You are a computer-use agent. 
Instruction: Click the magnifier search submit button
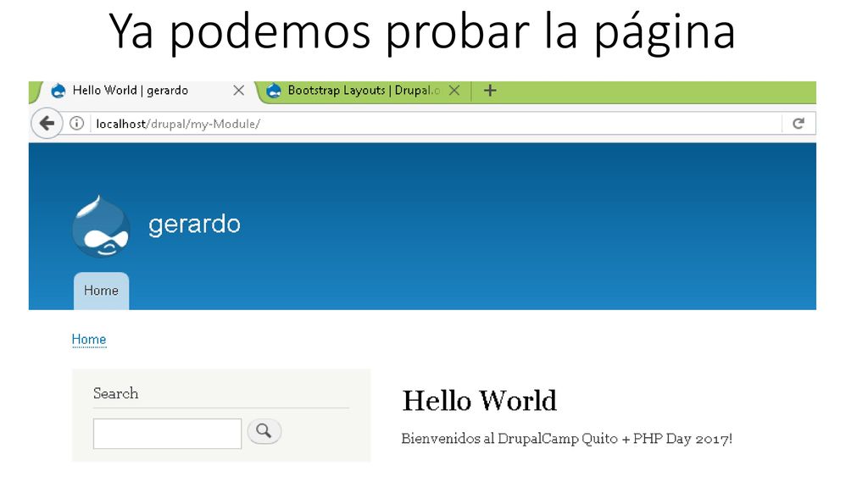pos(264,431)
